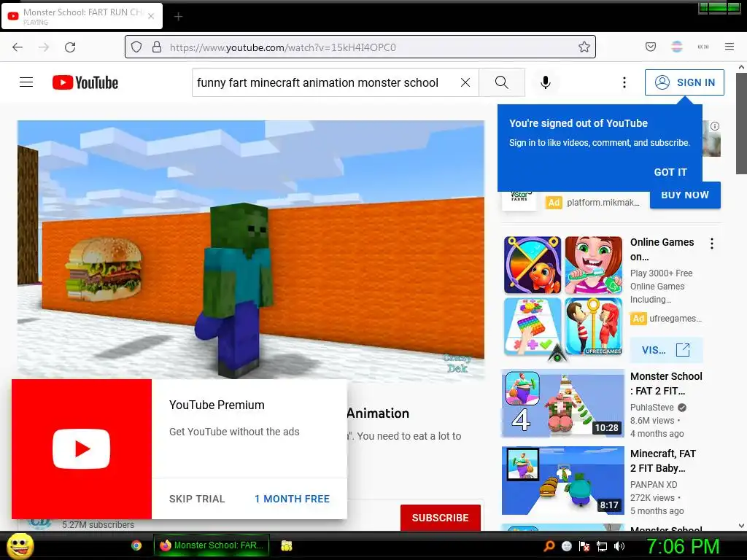Open the orange magnifier tray icon
The image size is (747, 560).
tap(549, 545)
